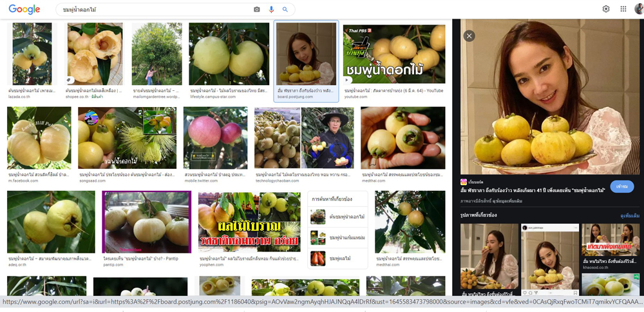The height and width of the screenshot is (312, 644).
Task: Click the pantip.com source text
Action: [113, 265]
